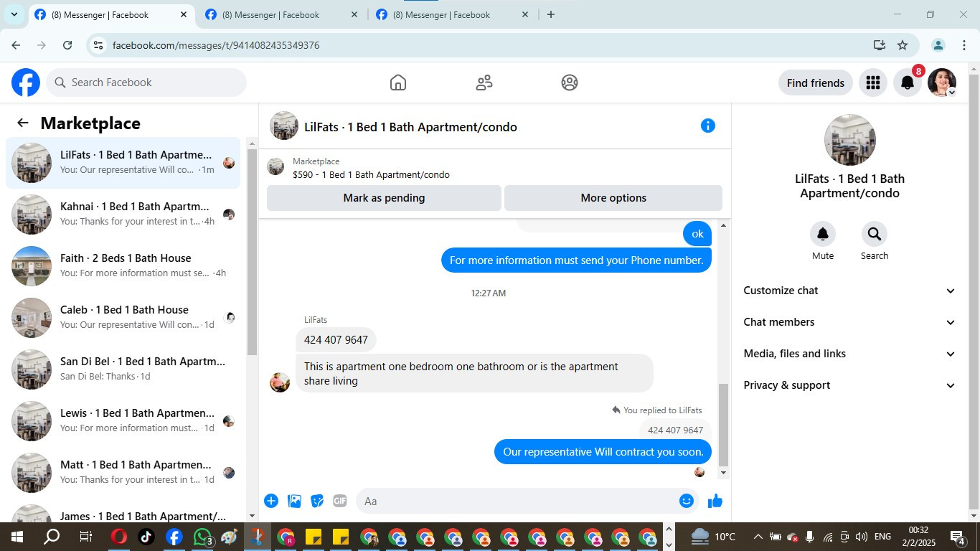Click Mark as pending button
The image size is (980, 551).
coord(384,198)
